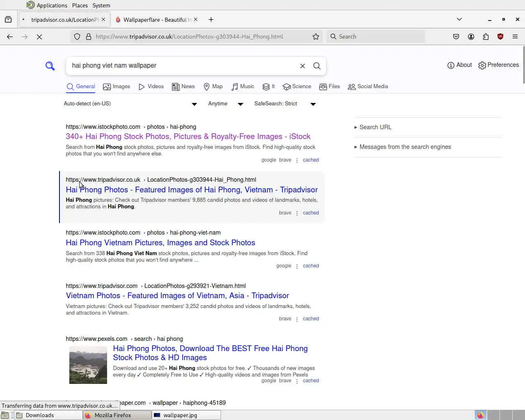Open Hai Phong Vietnam Pictures iStock result

click(x=160, y=243)
